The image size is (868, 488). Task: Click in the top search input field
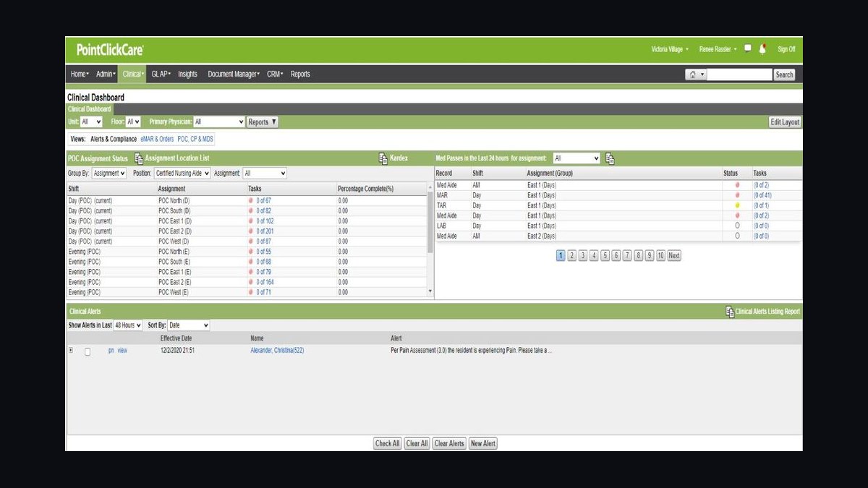[x=740, y=74]
